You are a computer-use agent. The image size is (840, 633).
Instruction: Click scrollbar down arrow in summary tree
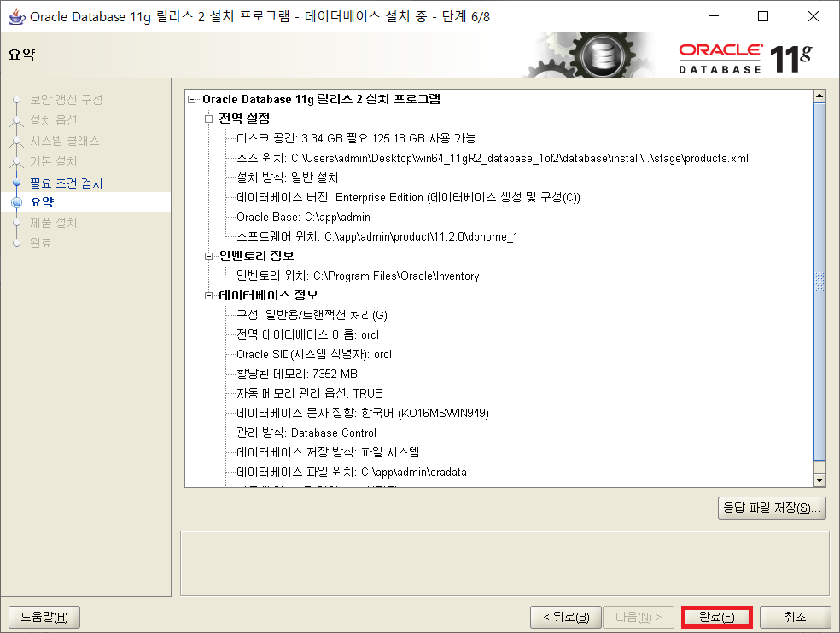pyautogui.click(x=820, y=480)
